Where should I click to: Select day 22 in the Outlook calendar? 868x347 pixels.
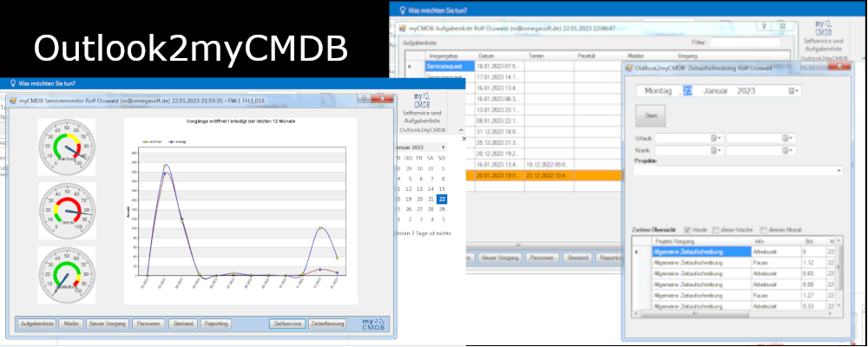pyautogui.click(x=441, y=200)
